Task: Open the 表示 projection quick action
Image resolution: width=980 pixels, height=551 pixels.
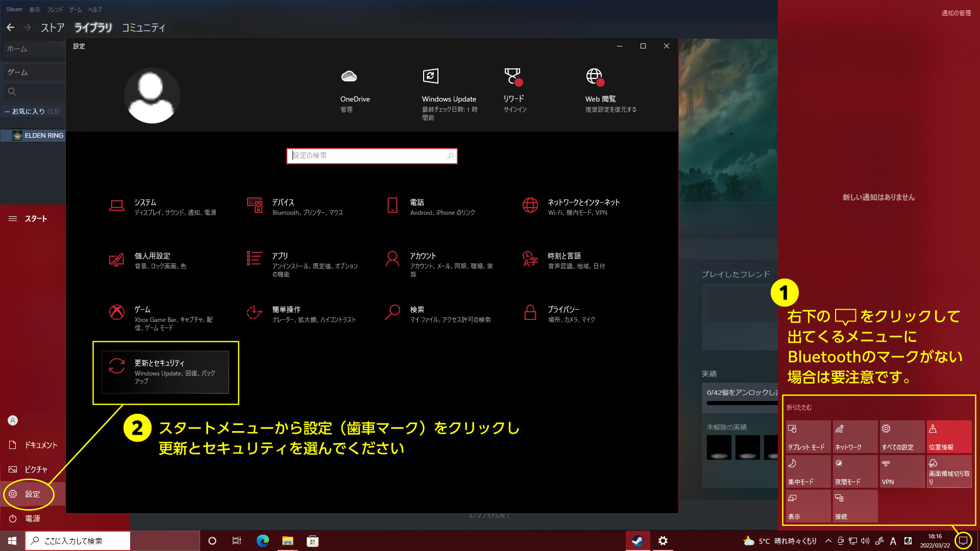Action: point(808,506)
